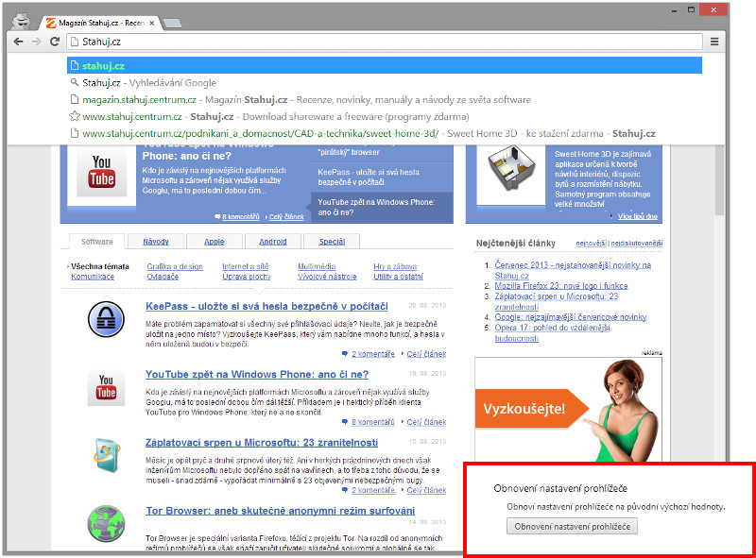Filter by Komunikace category
The height and width of the screenshot is (558, 756).
[93, 277]
